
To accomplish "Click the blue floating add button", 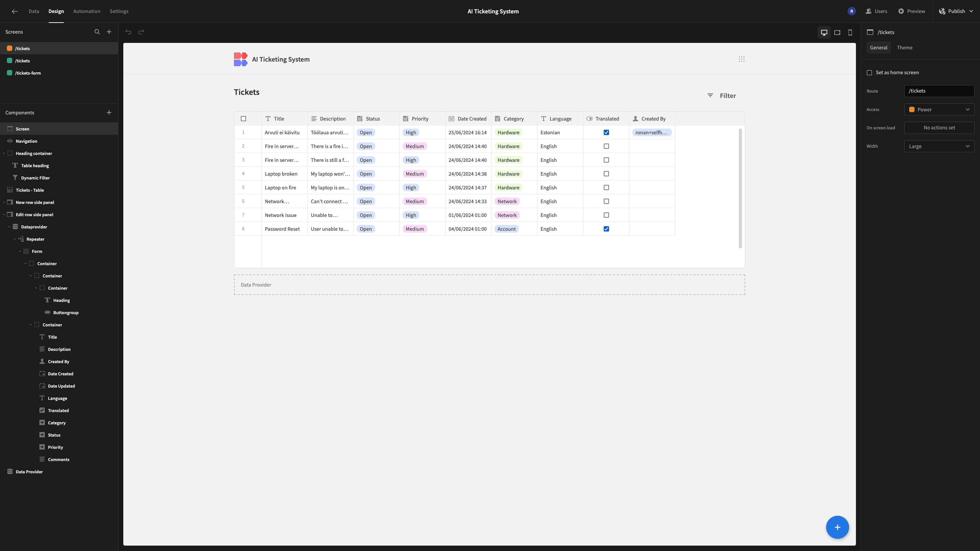I will [x=837, y=527].
